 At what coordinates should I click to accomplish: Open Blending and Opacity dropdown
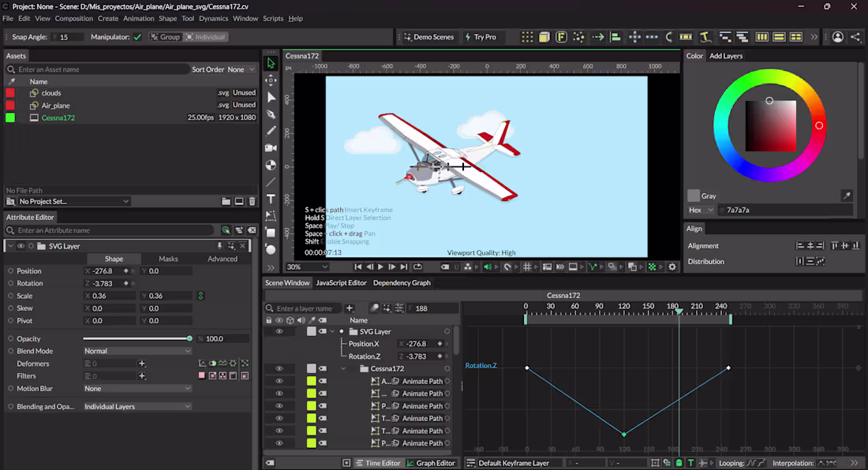[x=137, y=406]
